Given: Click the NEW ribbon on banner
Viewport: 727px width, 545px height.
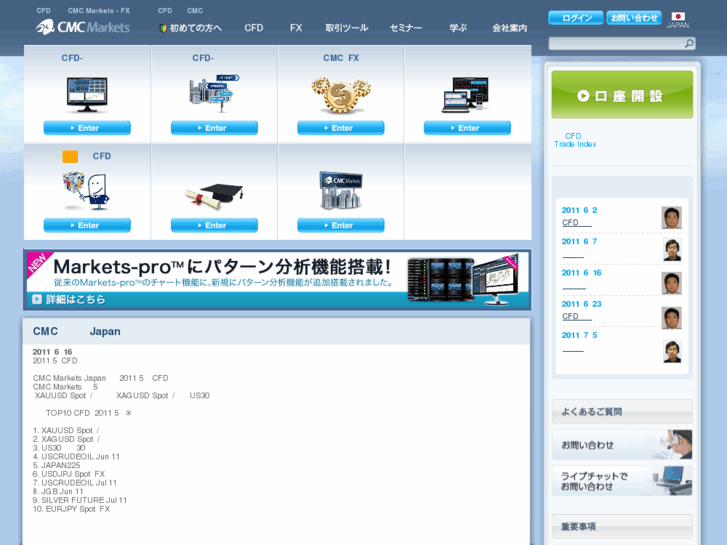Looking at the screenshot, I should click(x=38, y=263).
